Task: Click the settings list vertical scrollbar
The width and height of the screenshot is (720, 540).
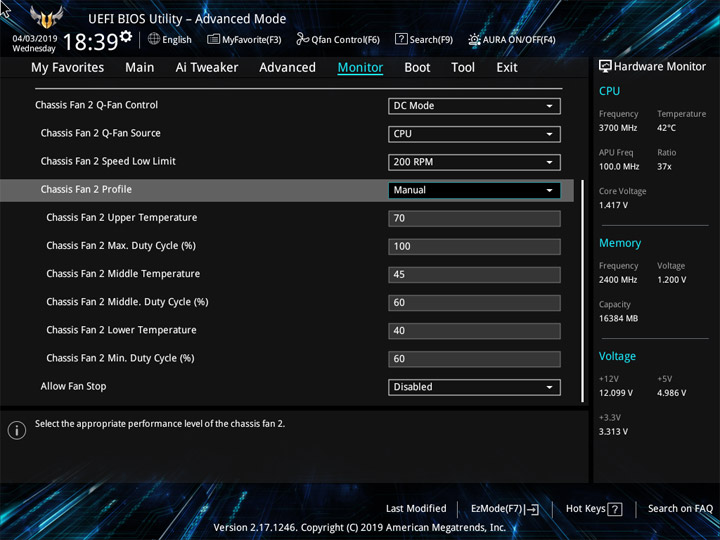Action: (x=583, y=291)
